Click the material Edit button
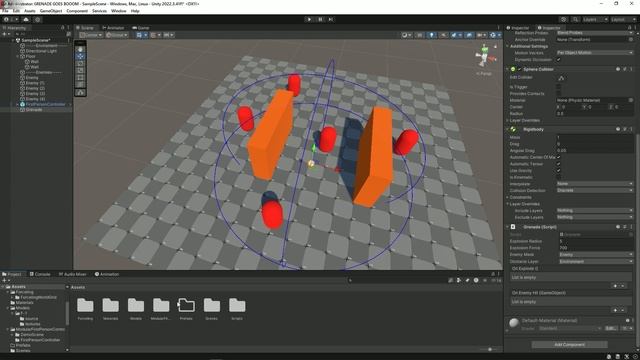Viewport: 640px width, 360px height. (611, 328)
